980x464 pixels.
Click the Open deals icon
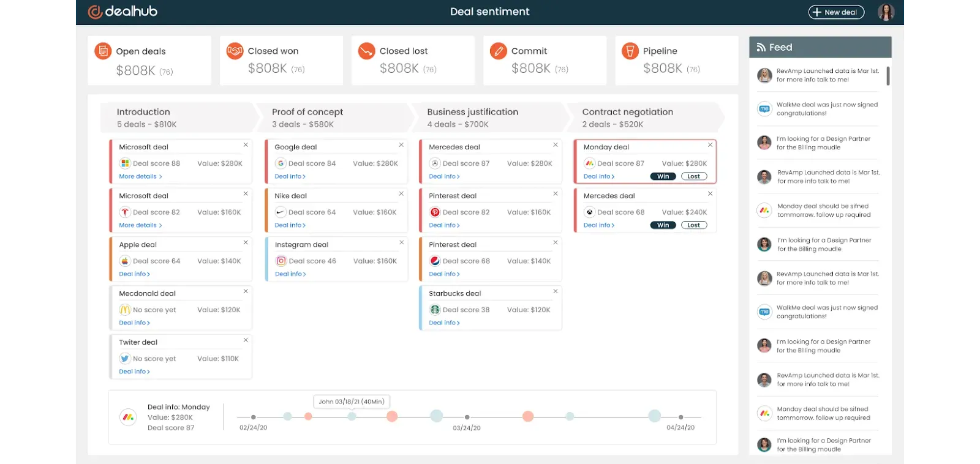(x=103, y=51)
